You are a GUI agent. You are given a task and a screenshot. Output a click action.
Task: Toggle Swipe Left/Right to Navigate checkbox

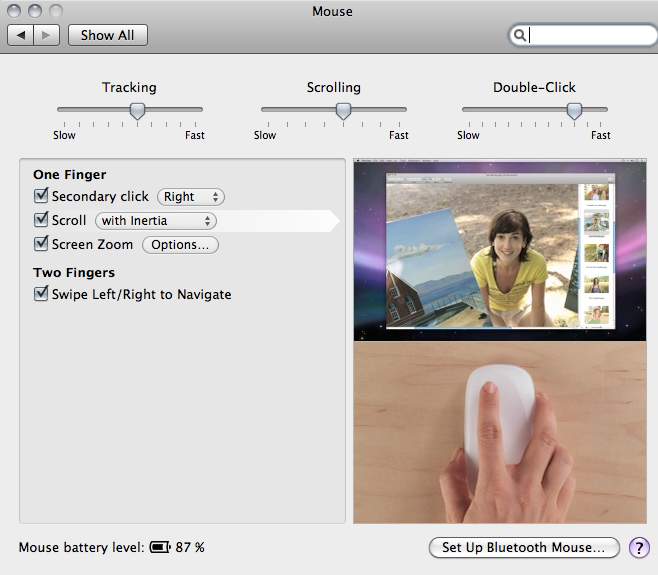(x=41, y=294)
